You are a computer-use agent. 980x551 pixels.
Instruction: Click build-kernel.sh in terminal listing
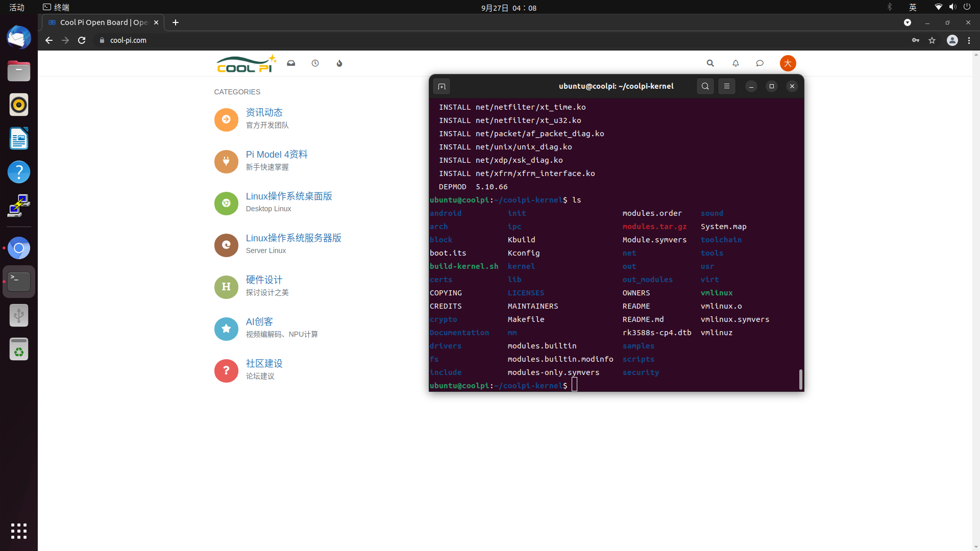(464, 266)
